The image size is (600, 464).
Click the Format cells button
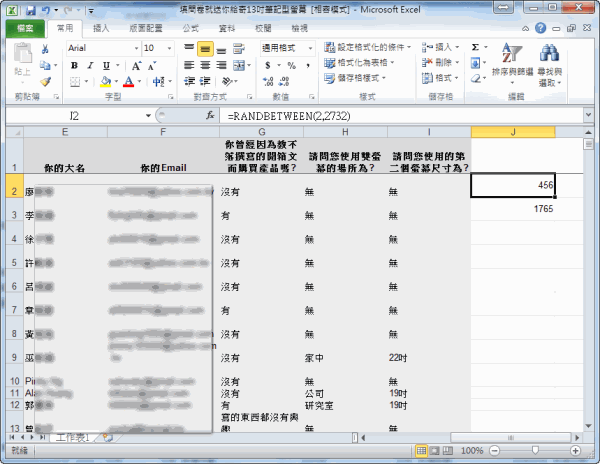[x=440, y=78]
